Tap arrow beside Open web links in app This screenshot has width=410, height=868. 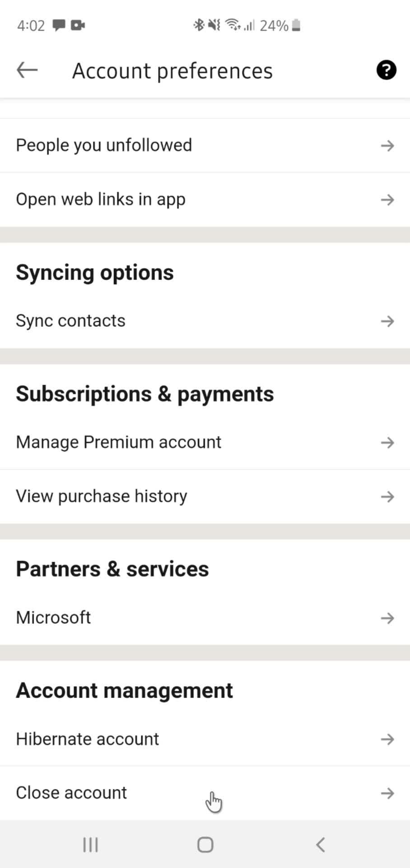tap(387, 200)
